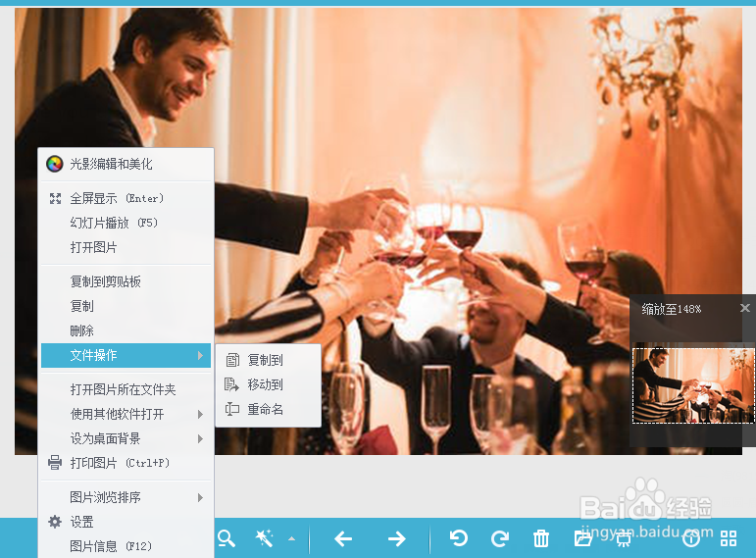Expand 使用其他软件打开 submenu arrow

click(x=201, y=414)
